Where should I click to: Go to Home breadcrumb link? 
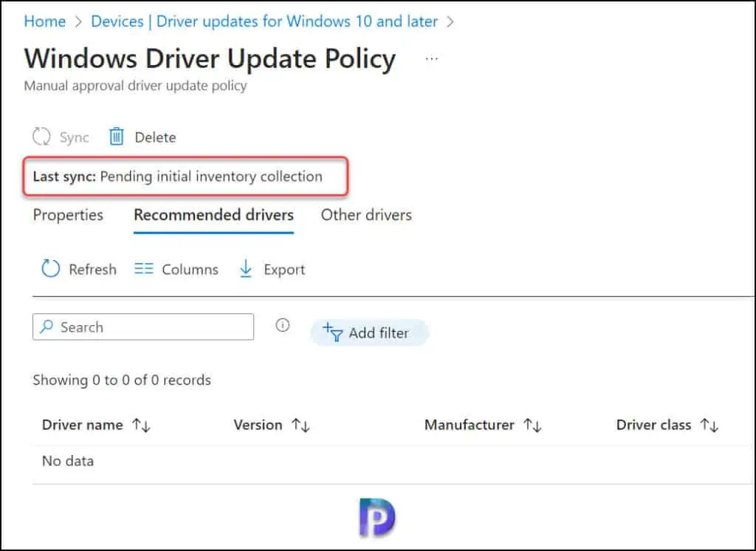(x=45, y=21)
